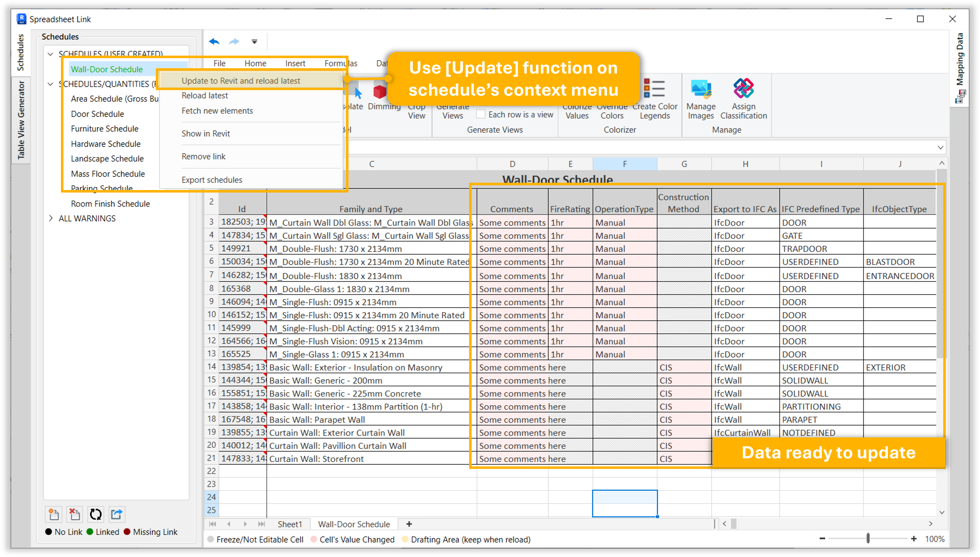Click the zoom slider handle

click(868, 539)
